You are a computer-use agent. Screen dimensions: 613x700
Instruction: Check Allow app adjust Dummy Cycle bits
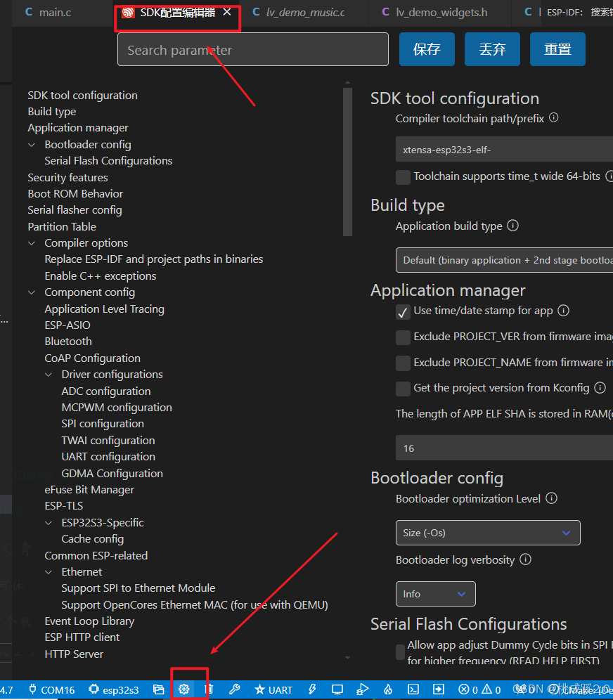(x=400, y=652)
